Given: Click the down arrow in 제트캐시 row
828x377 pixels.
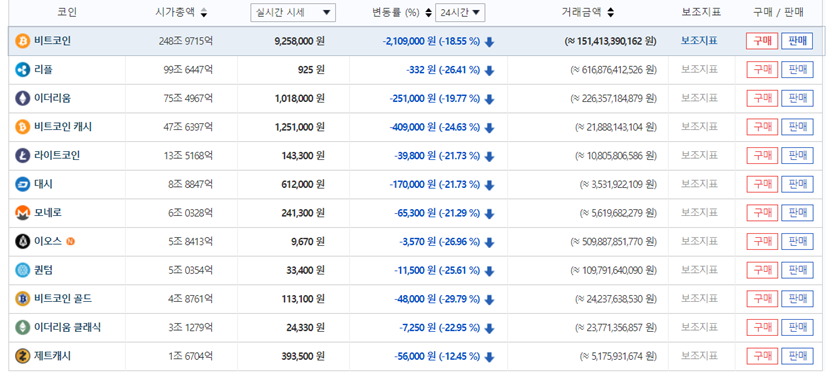Looking at the screenshot, I should click(489, 357).
